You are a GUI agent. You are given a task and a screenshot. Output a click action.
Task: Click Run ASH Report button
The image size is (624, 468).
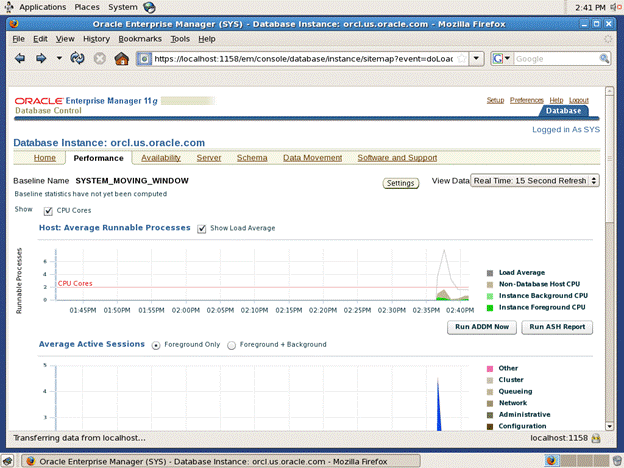[557, 327]
